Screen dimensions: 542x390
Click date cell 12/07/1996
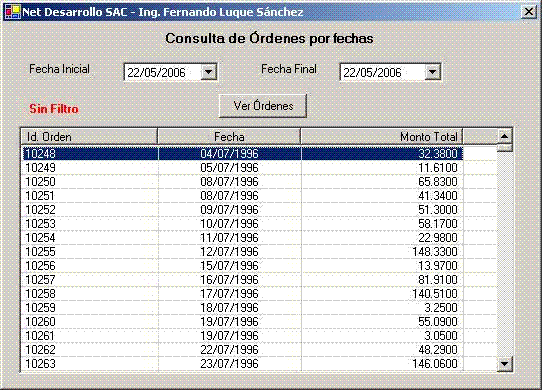point(230,252)
